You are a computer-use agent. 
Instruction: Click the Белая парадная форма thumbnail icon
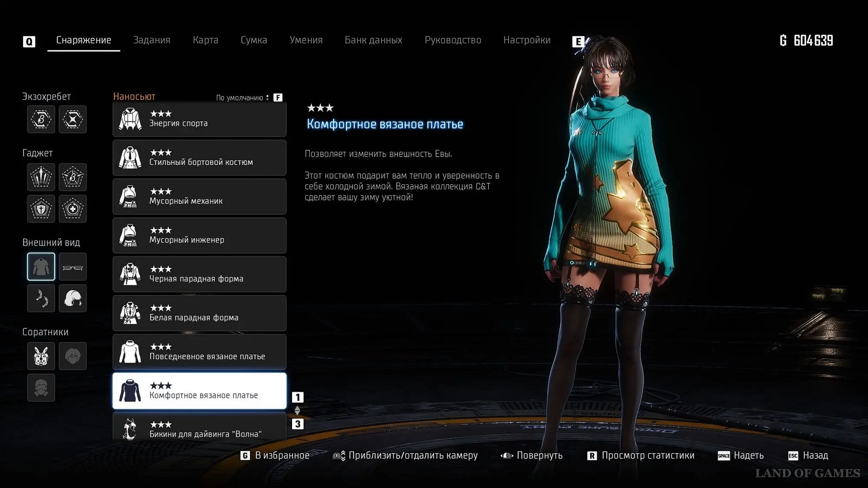(130, 313)
